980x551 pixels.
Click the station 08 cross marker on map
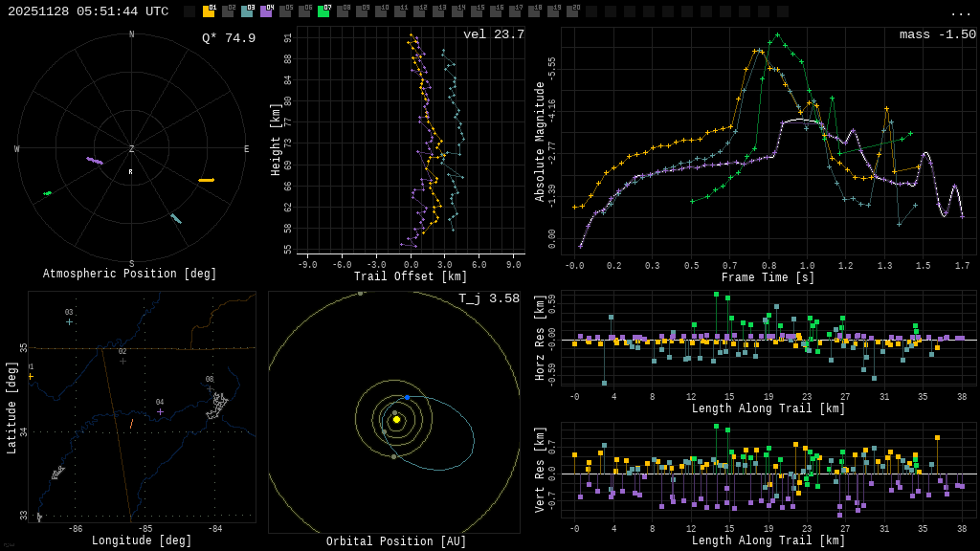click(x=210, y=388)
